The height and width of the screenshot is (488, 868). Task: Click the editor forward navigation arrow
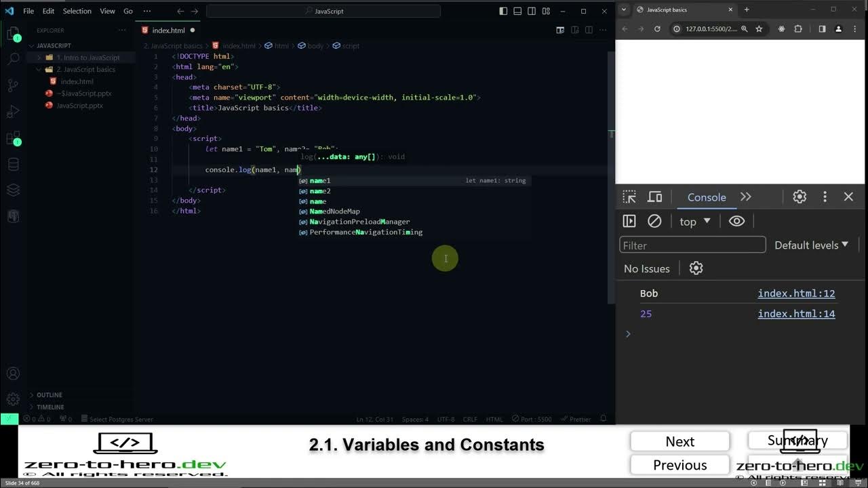[x=196, y=11]
